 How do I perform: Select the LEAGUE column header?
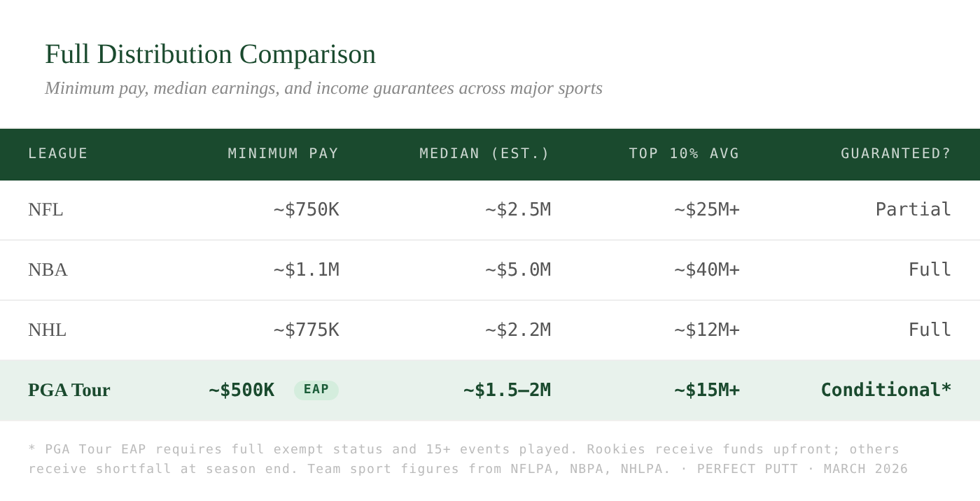pyautogui.click(x=58, y=154)
